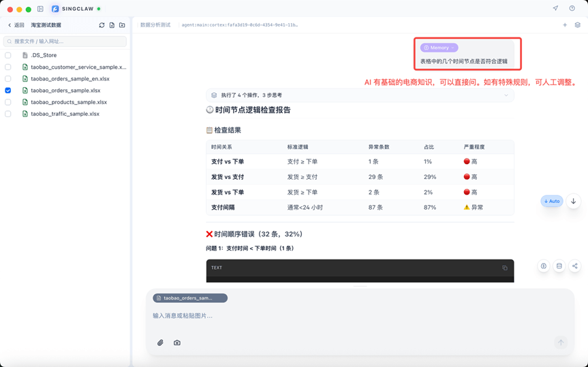Open taobao_orders_sample_en.xlsx in file list
This screenshot has height=367, width=588.
tap(69, 79)
